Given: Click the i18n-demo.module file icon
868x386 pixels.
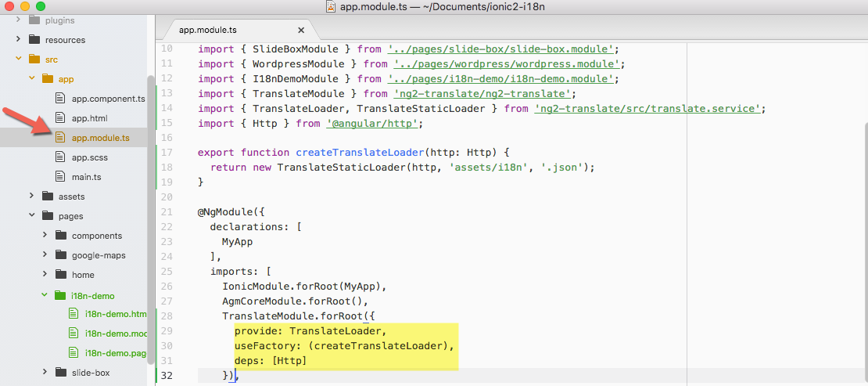Looking at the screenshot, I should coord(74,333).
